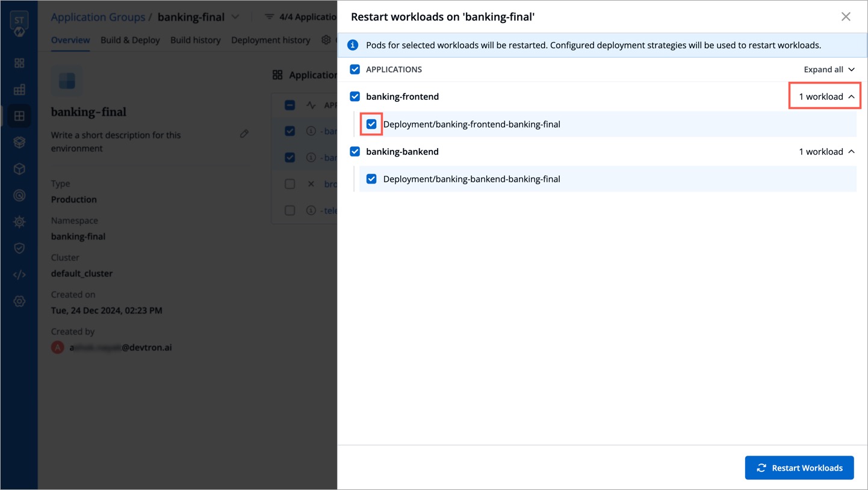Select the Jobs icon in the sidebar
This screenshot has width=868, height=490.
(19, 89)
